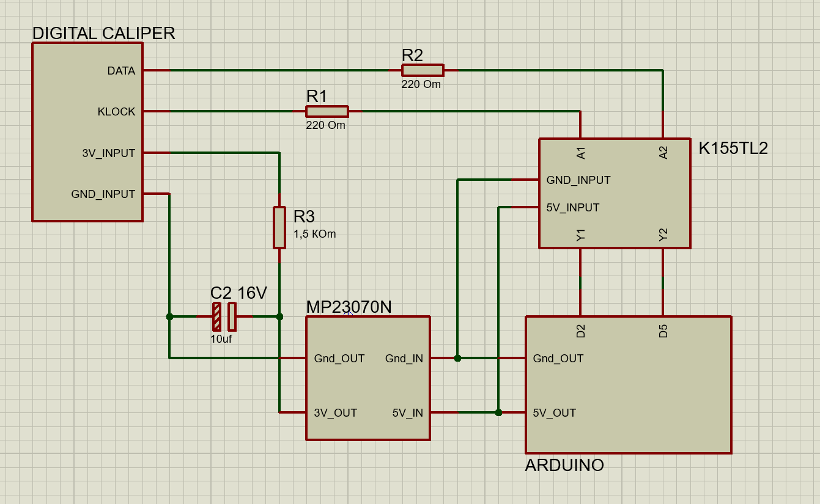820x504 pixels.
Task: Select the R3 vertical resistor symbol
Action: coord(279,227)
